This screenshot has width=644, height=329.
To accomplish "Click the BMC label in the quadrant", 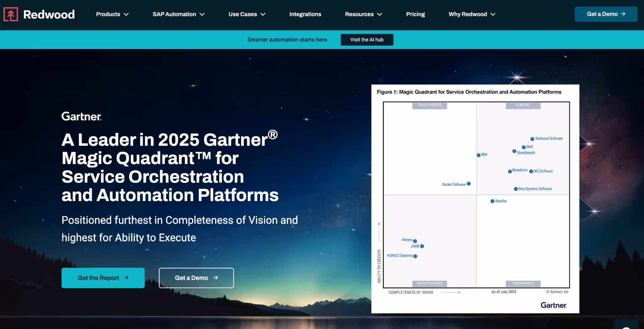I will 530,147.
